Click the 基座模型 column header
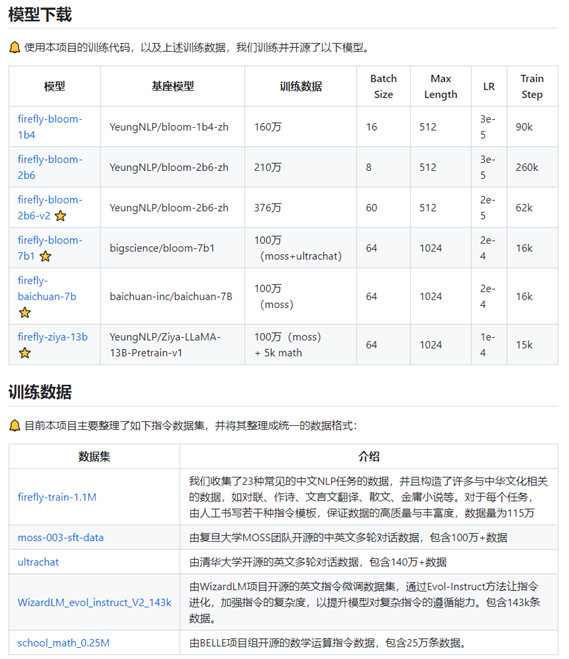 (173, 86)
